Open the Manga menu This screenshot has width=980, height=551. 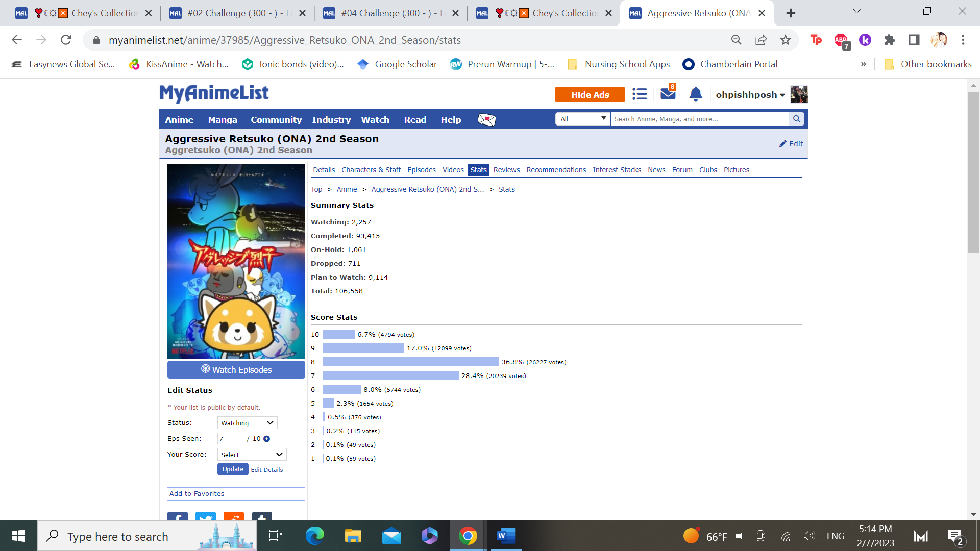[x=223, y=120]
